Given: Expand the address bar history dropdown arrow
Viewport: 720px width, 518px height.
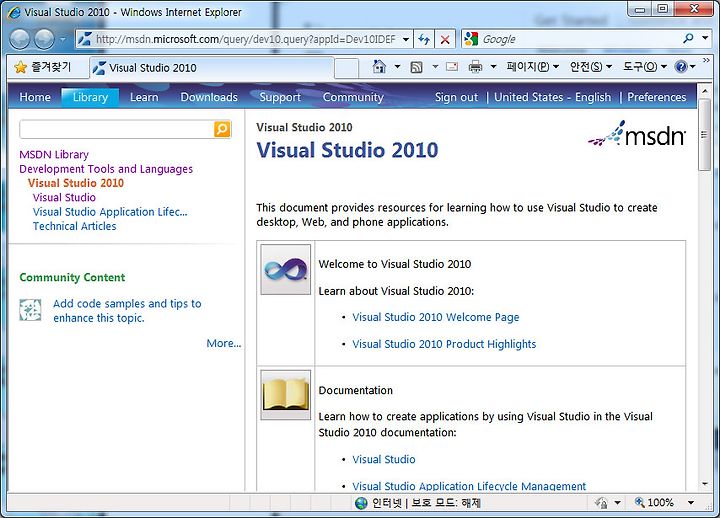Looking at the screenshot, I should coord(406,39).
